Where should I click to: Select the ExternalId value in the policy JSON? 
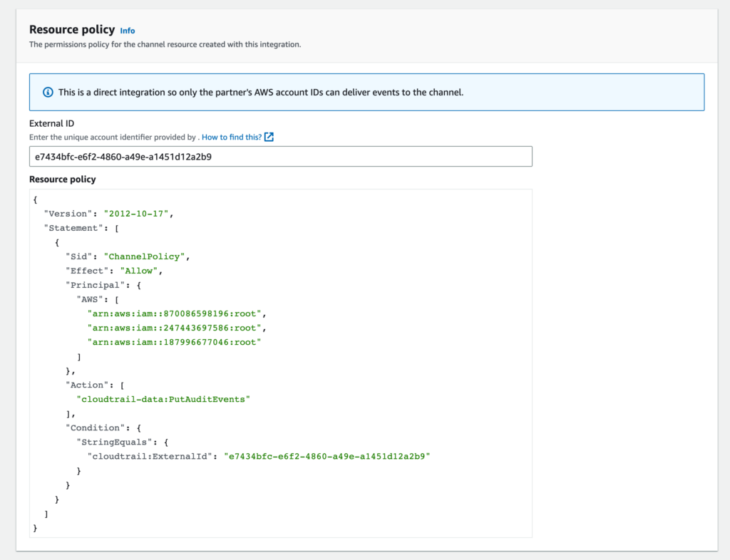[x=327, y=457]
